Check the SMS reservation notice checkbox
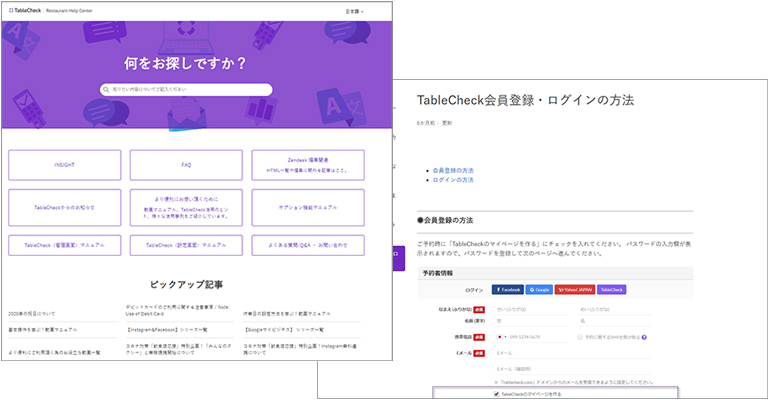The height and width of the screenshot is (400, 770). coord(580,337)
